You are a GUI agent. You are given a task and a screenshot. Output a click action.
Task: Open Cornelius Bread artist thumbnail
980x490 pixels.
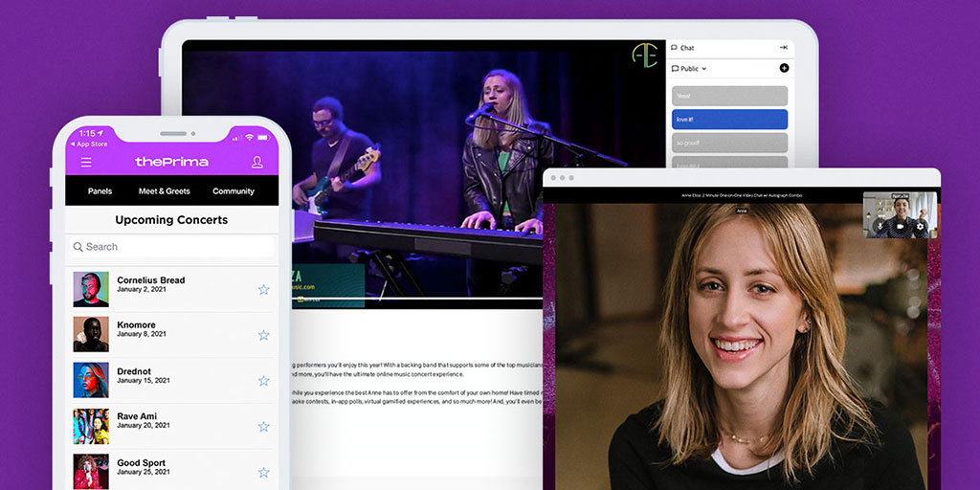[91, 289]
